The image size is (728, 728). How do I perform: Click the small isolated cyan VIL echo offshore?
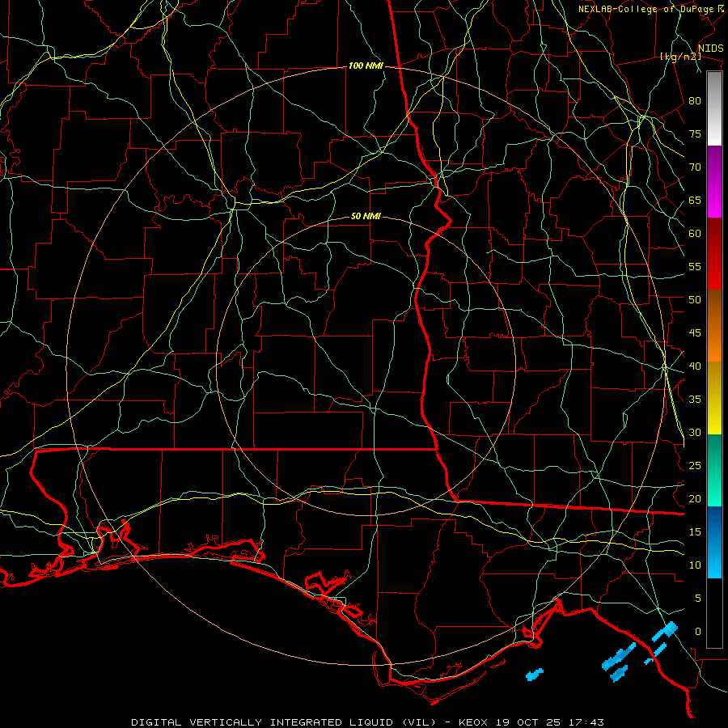(x=535, y=674)
